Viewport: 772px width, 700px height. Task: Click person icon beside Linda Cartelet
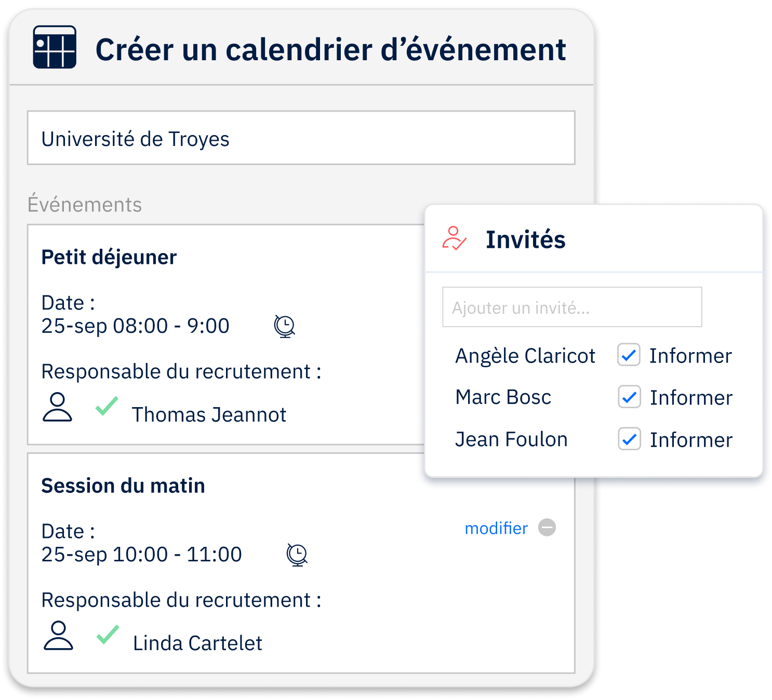coord(58,635)
